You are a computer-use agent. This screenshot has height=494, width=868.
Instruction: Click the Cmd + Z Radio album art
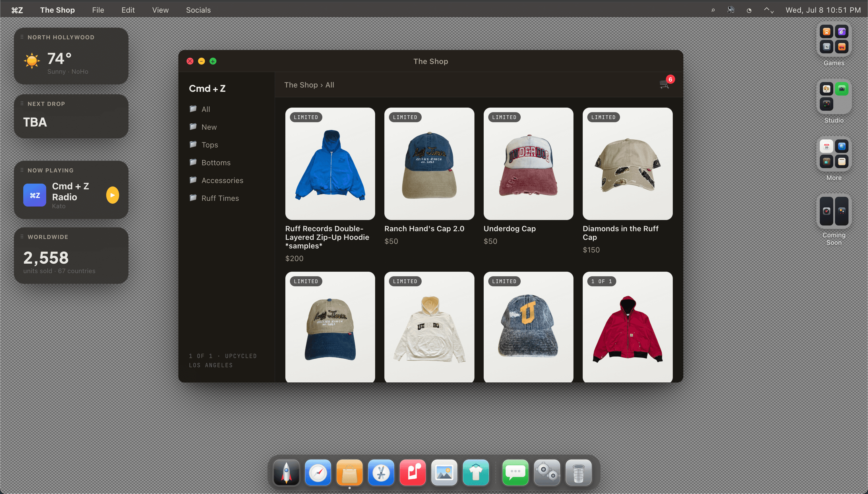tap(35, 195)
